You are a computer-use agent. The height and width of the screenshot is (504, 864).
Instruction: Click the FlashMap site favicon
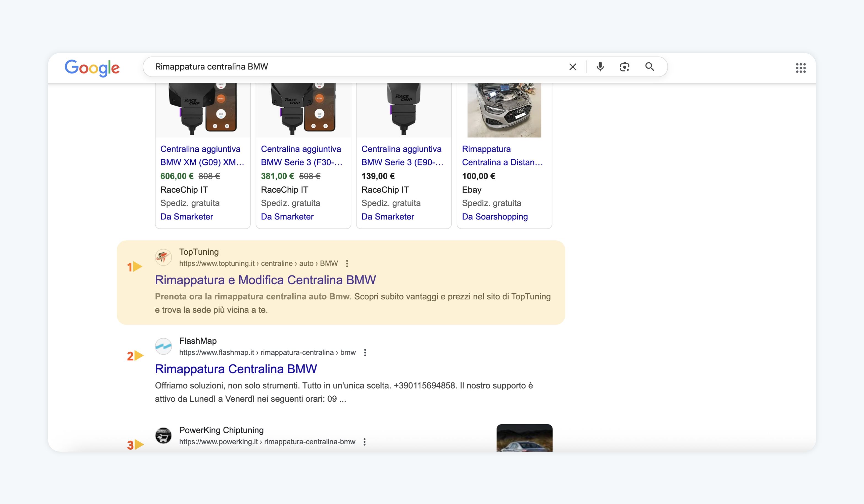pyautogui.click(x=163, y=346)
